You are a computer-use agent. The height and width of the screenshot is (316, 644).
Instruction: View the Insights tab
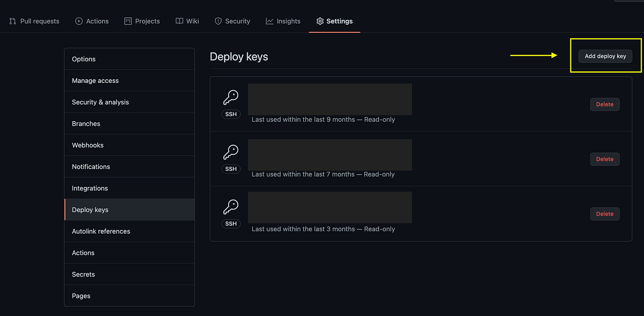tap(283, 21)
